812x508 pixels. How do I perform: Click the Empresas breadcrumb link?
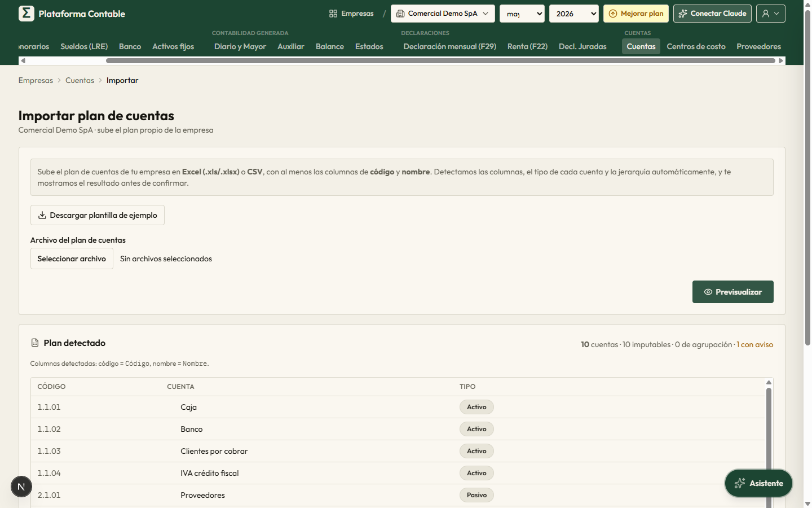click(36, 80)
